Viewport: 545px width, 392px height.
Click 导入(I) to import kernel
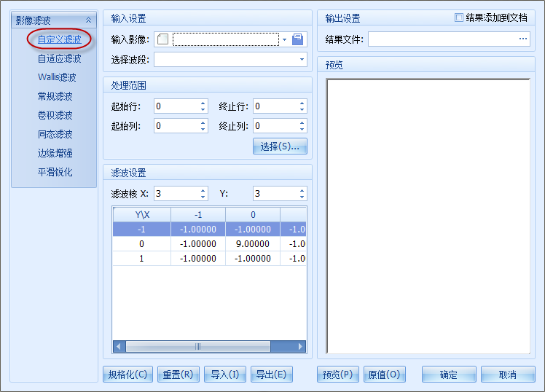pyautogui.click(x=224, y=375)
